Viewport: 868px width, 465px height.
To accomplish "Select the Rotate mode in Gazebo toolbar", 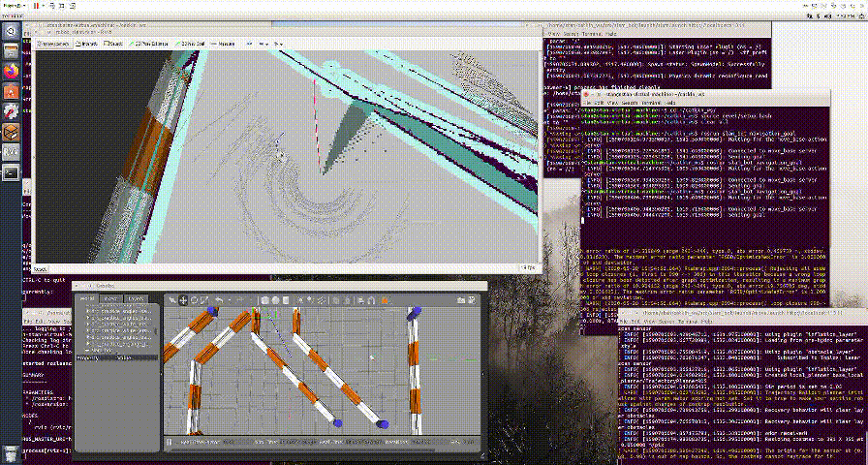I will pyautogui.click(x=195, y=300).
